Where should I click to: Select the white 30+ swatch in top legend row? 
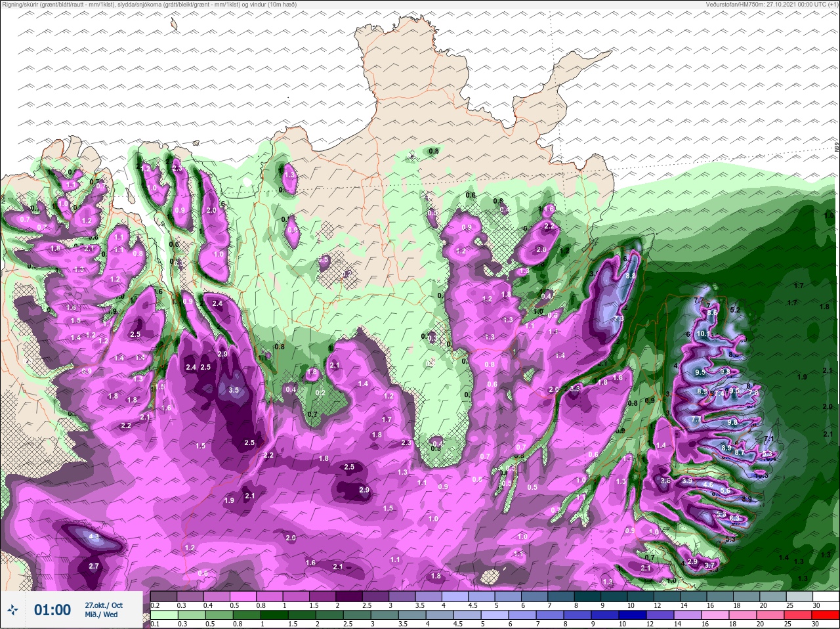click(x=826, y=596)
